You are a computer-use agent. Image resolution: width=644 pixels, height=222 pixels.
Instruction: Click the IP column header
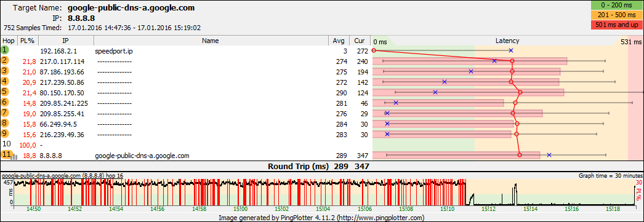coord(66,41)
